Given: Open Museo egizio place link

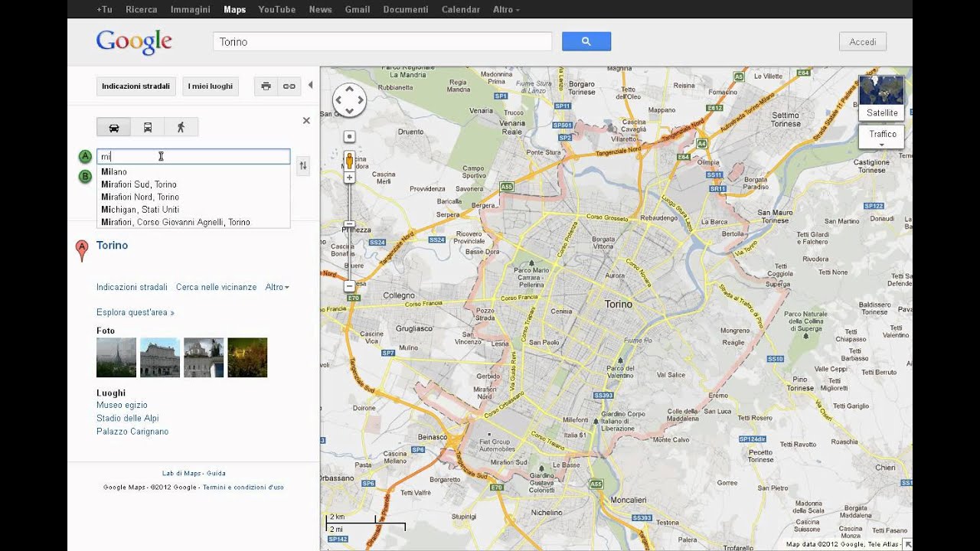Looking at the screenshot, I should tap(122, 405).
